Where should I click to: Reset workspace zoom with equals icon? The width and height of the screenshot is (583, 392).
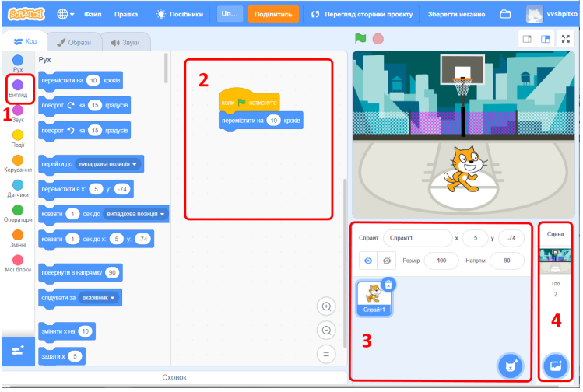tap(327, 355)
